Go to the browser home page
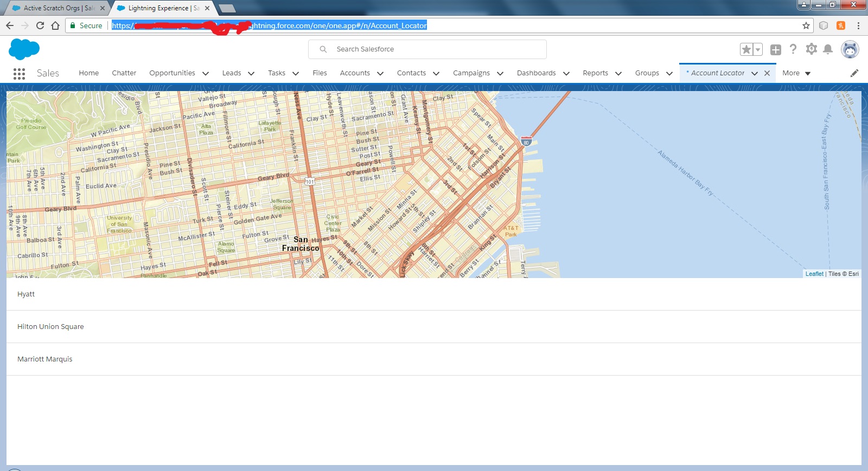Screen dimensions: 868x471 (x=55, y=25)
